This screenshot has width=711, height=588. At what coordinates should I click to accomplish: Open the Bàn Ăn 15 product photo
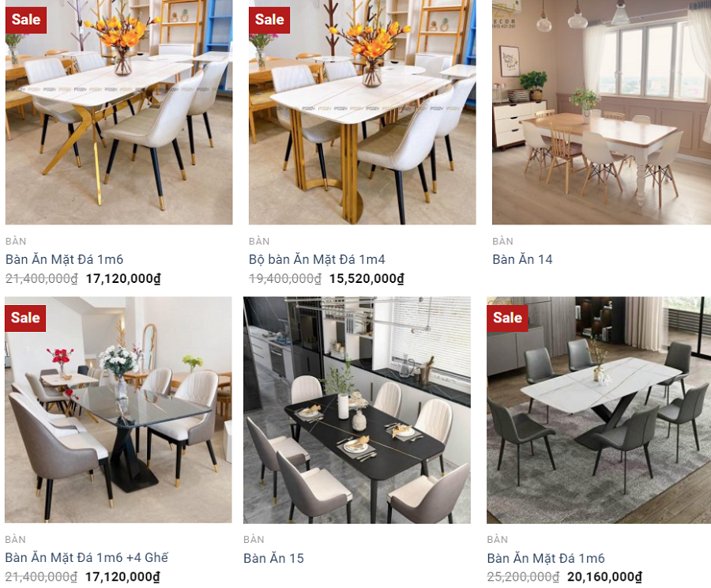(x=357, y=409)
